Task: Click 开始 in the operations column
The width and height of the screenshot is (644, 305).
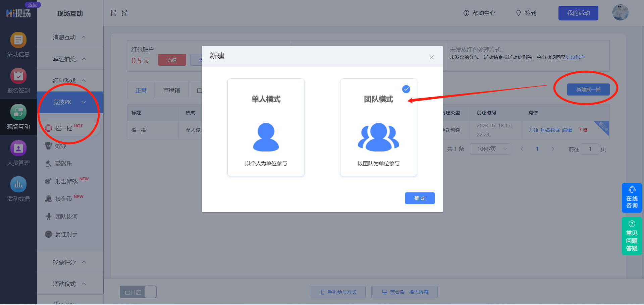Action: [x=533, y=130]
